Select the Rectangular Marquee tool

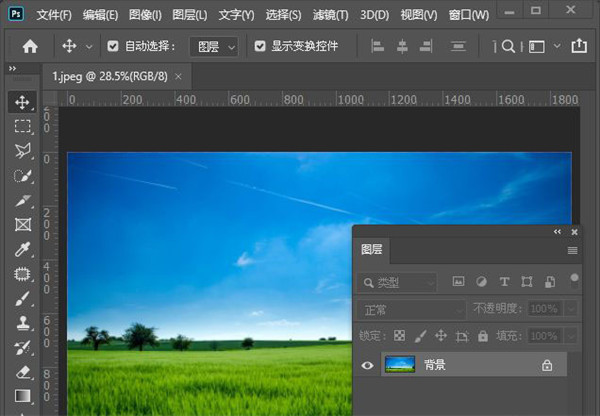click(22, 127)
